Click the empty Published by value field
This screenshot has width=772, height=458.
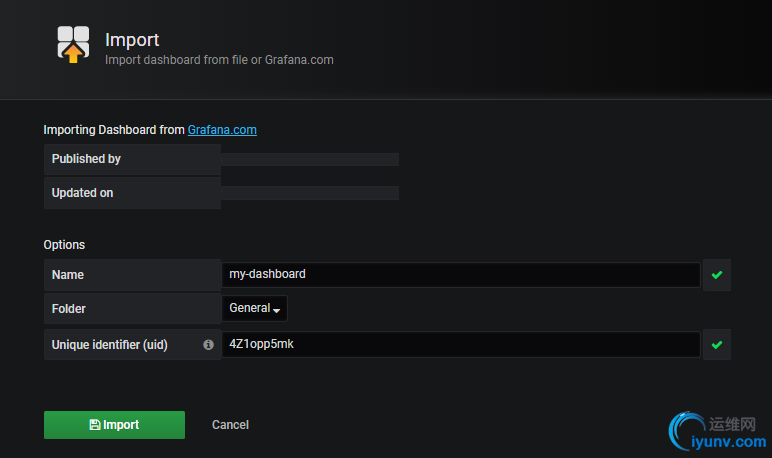coord(310,159)
